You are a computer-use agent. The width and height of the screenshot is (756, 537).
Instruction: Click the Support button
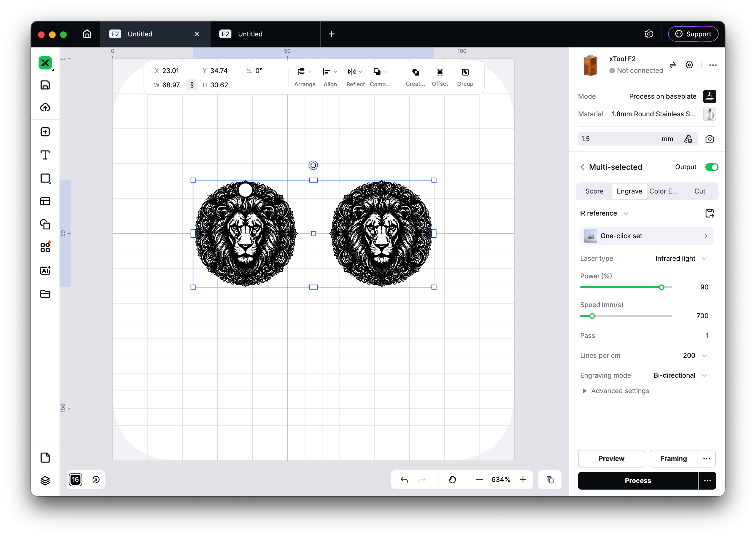693,34
